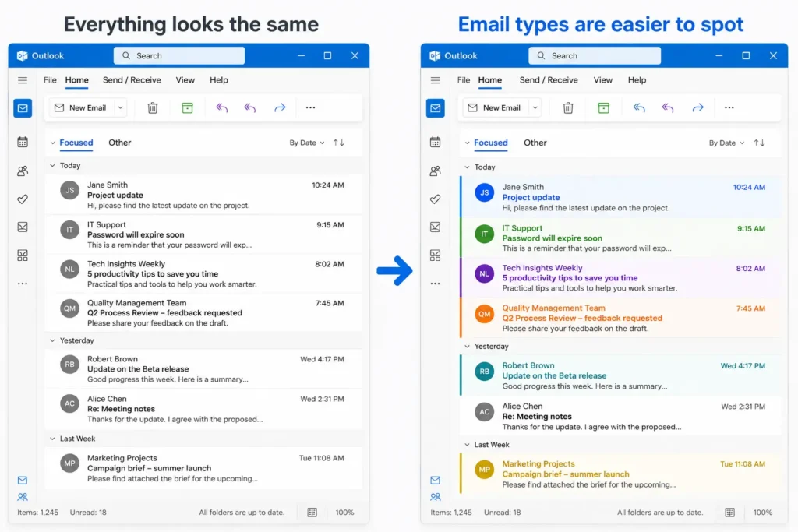Click Delete trash icon in right Outlook toolbar

click(568, 107)
